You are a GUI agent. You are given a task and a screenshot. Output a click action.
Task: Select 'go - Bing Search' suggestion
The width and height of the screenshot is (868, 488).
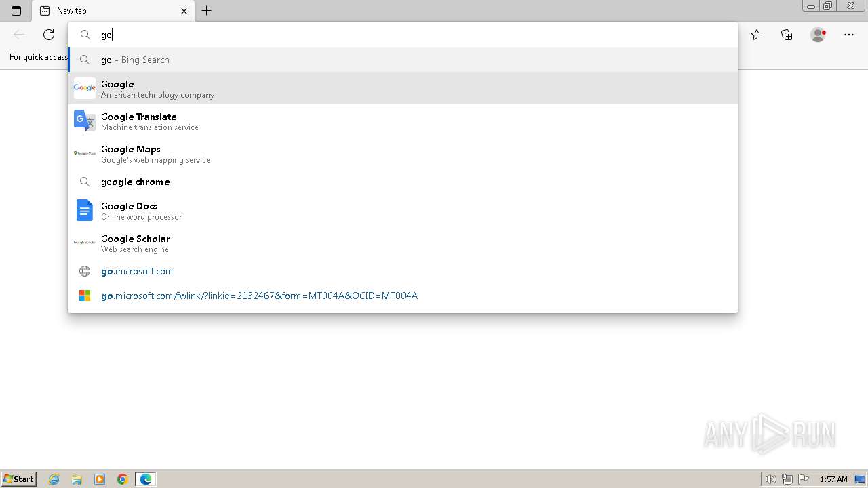coord(403,60)
